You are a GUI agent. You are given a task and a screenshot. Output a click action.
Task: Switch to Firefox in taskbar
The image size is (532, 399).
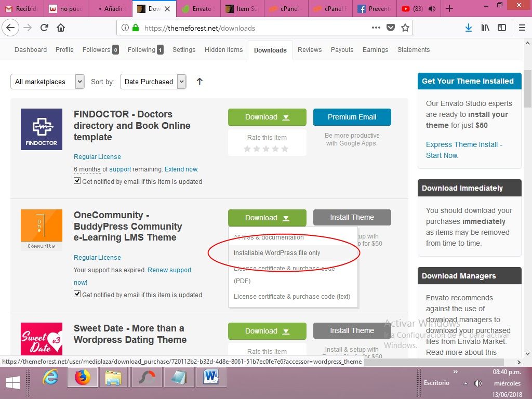point(83,377)
